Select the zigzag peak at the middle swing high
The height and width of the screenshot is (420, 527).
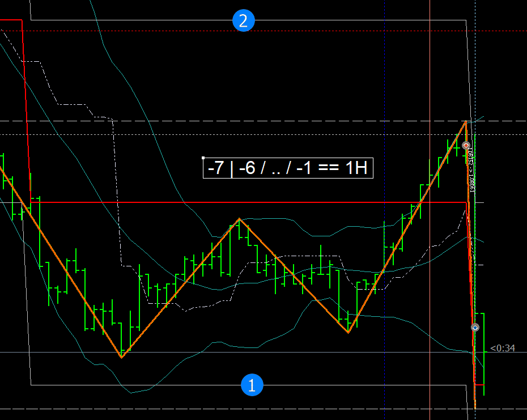(x=240, y=219)
